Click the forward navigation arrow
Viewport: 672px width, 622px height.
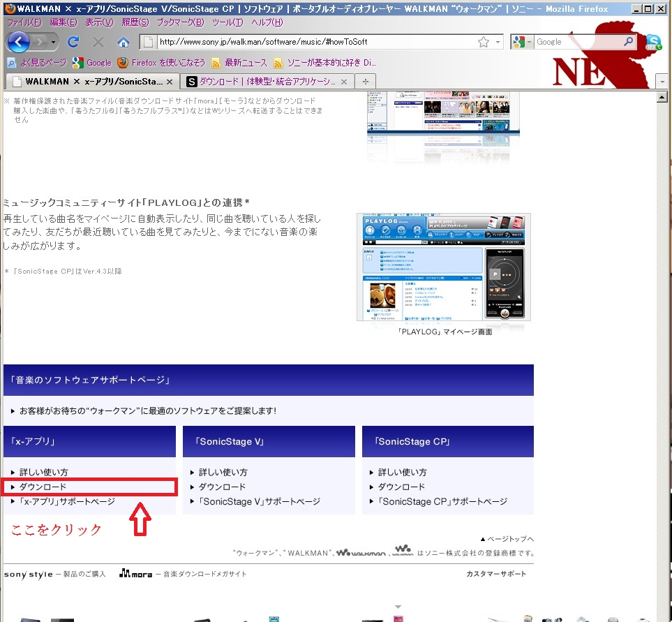click(40, 42)
